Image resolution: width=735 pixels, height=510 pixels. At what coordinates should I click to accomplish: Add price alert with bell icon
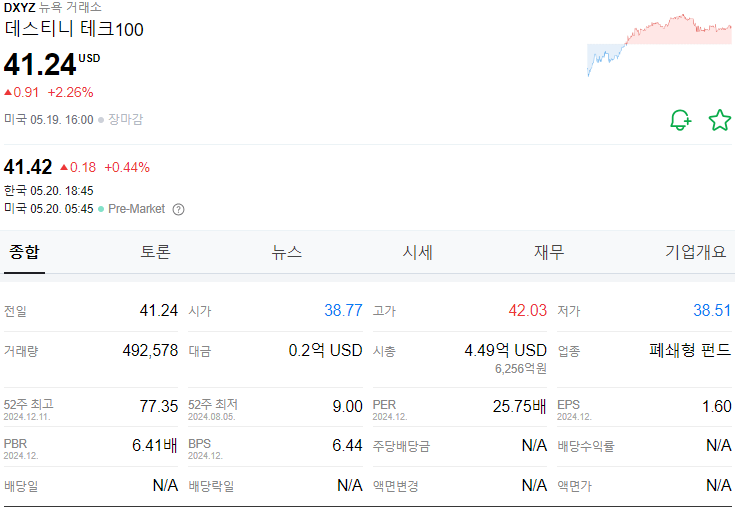(x=681, y=120)
